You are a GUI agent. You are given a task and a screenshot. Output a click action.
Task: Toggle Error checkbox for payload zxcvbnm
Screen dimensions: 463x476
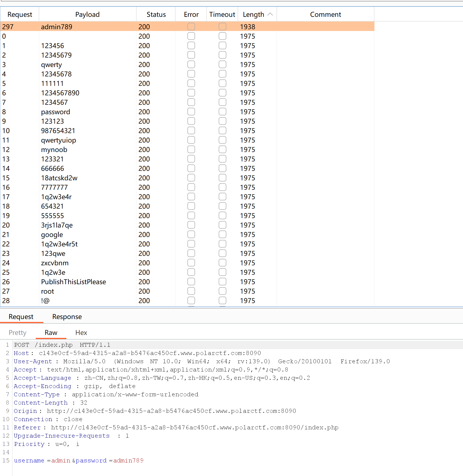[x=191, y=263]
